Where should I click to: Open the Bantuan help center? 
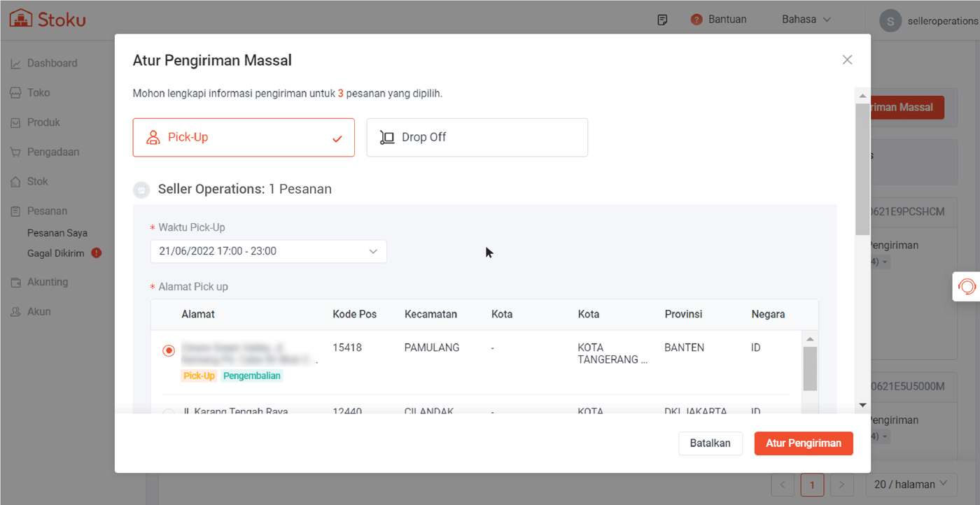[726, 20]
